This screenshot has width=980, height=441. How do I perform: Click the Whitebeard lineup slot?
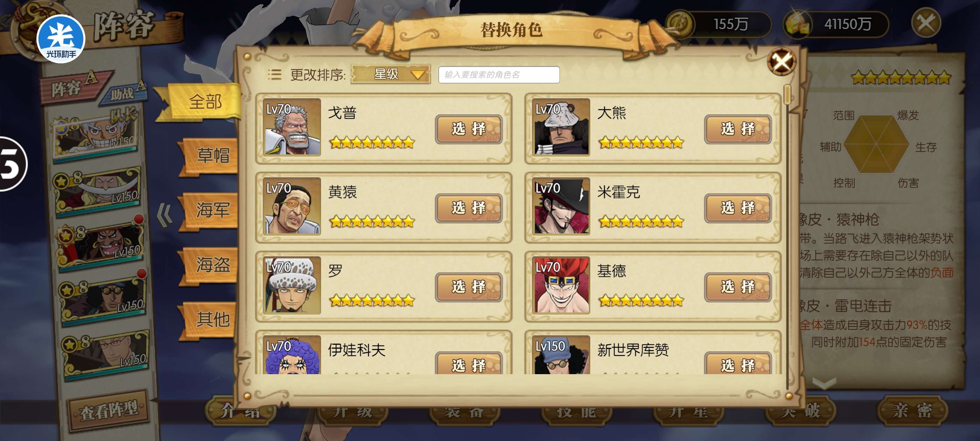[x=98, y=191]
